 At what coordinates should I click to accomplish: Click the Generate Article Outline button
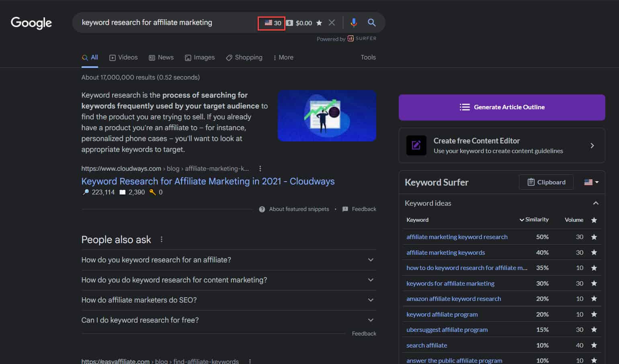(502, 107)
